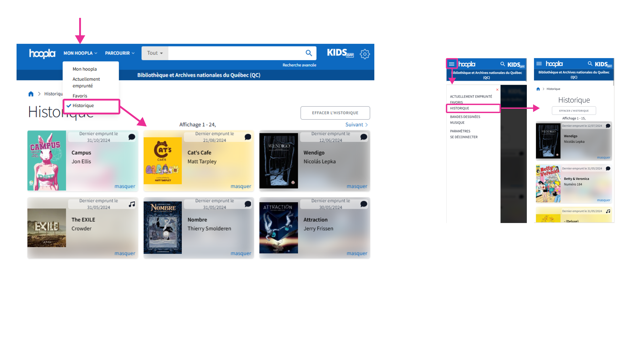Click comic bubble icon on Betty & Veronica card
This screenshot has width=644, height=362.
[x=608, y=169]
